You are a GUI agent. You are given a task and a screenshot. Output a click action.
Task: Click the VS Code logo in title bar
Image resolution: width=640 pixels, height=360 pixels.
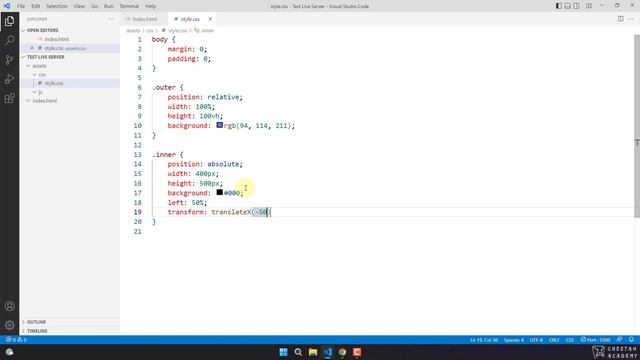click(7, 6)
